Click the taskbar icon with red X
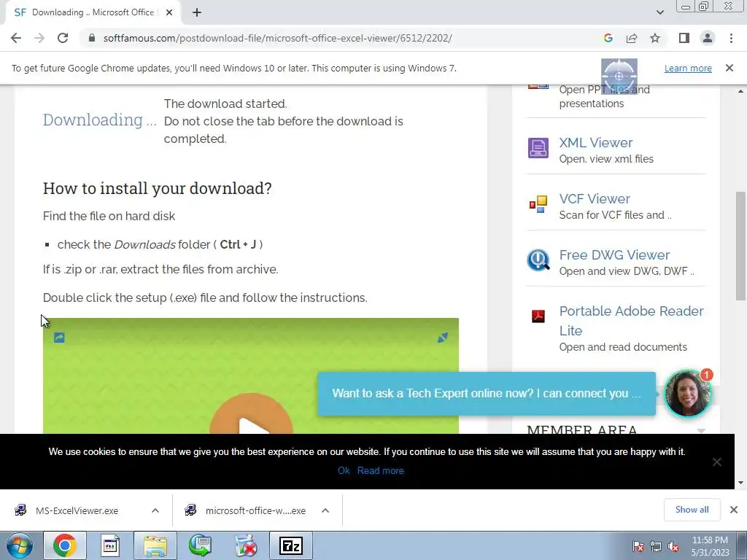 (245, 545)
